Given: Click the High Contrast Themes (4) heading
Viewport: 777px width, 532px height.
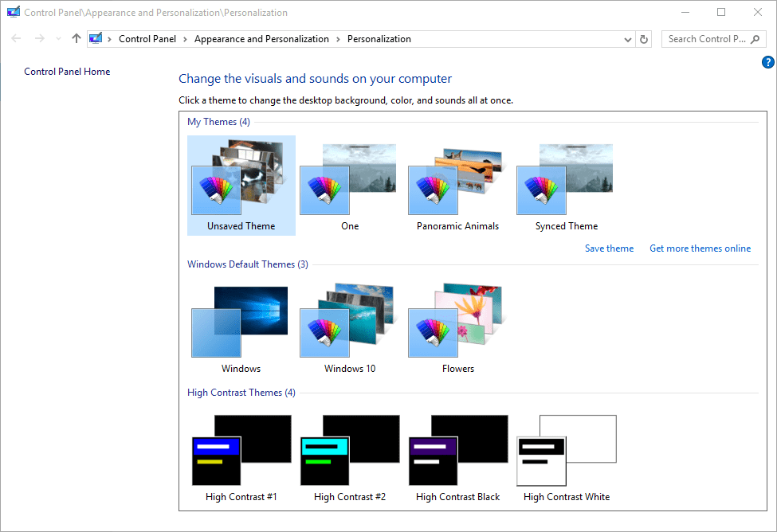Looking at the screenshot, I should pyautogui.click(x=241, y=393).
